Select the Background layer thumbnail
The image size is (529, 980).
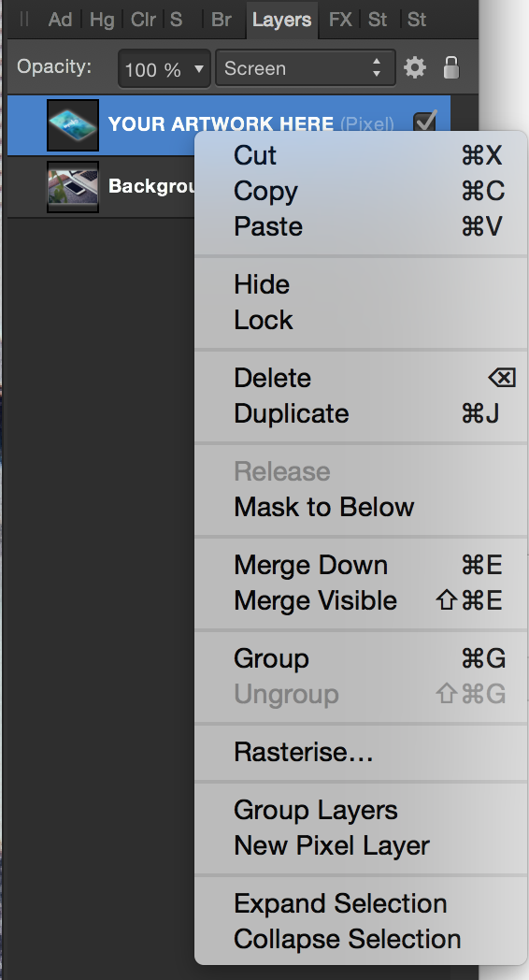click(73, 186)
